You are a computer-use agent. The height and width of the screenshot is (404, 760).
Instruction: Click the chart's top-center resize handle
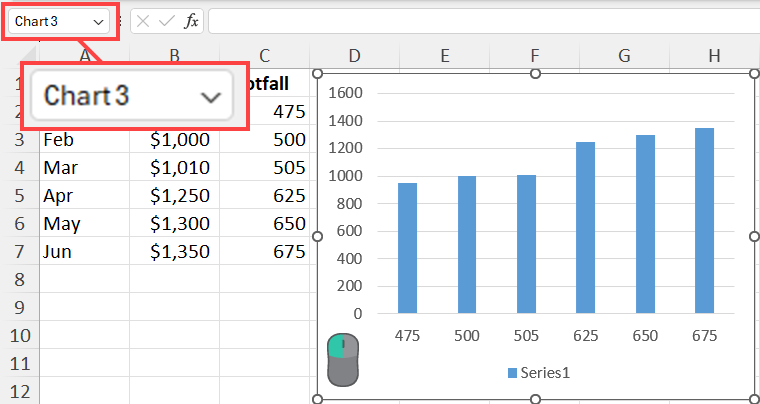(536, 73)
